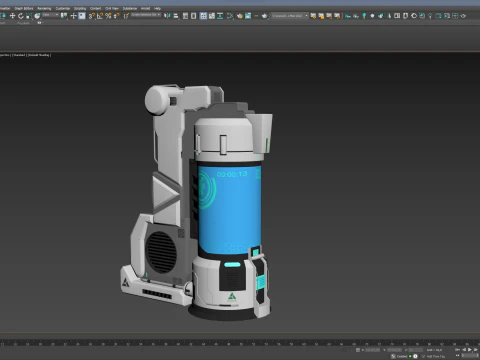Viewport: 480px width, 360px height.
Task: Open the Schematic View
Action: tap(220, 16)
